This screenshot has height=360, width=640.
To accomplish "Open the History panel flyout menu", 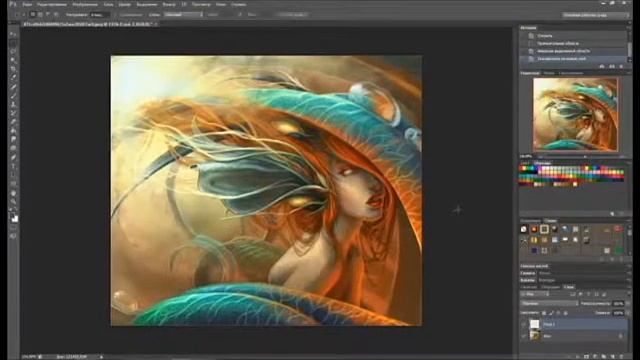I will pyautogui.click(x=629, y=27).
